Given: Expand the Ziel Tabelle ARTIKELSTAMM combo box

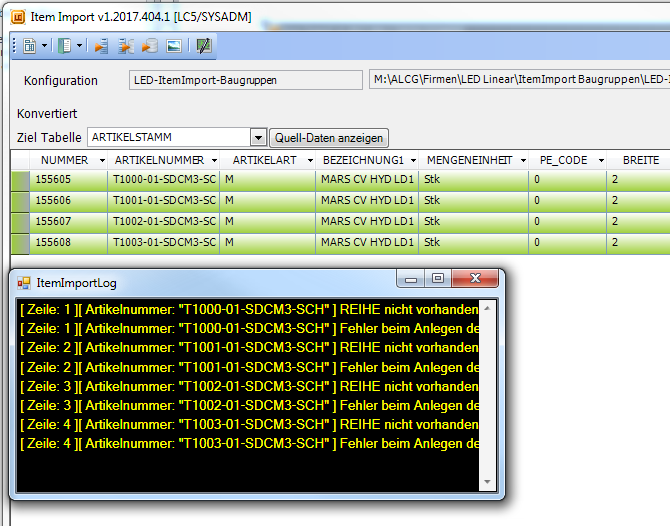Looking at the screenshot, I should tap(258, 137).
